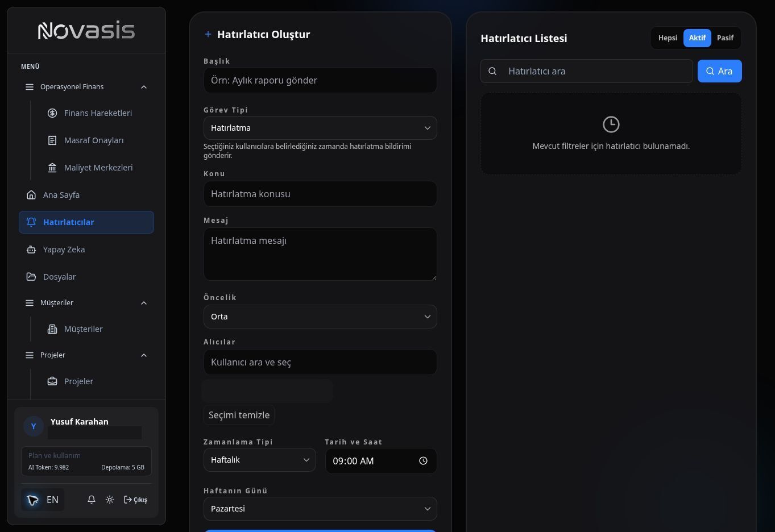Open the Zamanlama Tipi dropdown
Image resolution: width=775 pixels, height=532 pixels.
point(259,460)
